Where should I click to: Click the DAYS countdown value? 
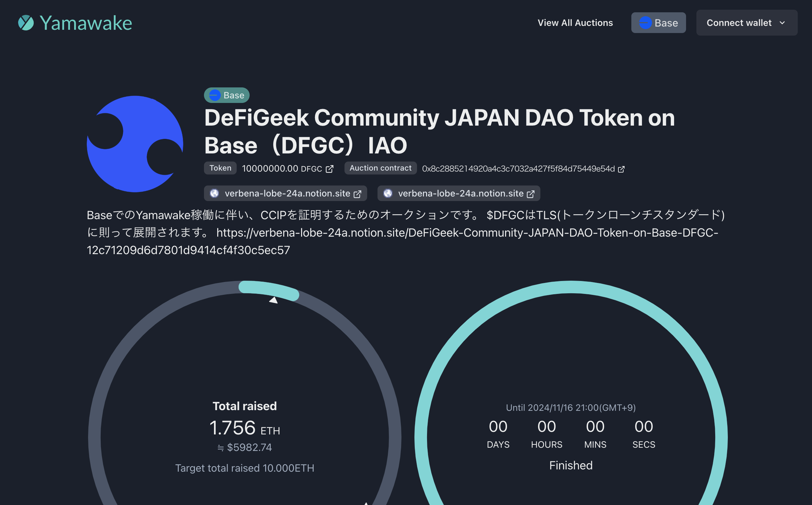(498, 427)
